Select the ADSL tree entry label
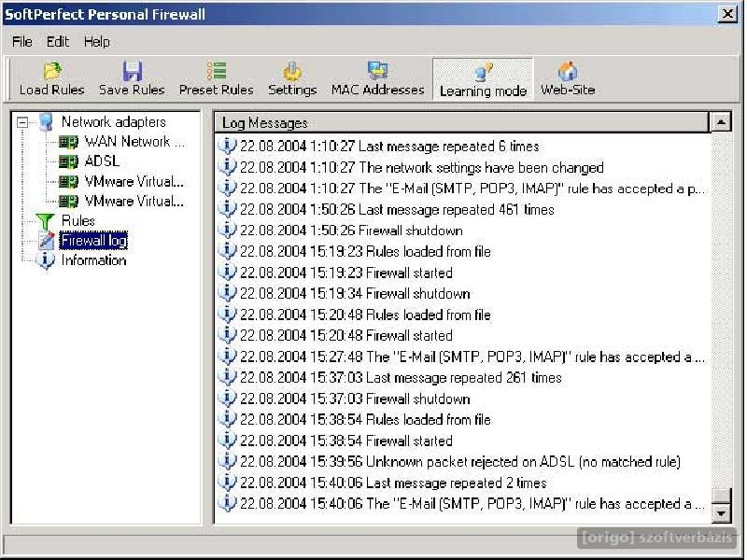 [x=102, y=161]
